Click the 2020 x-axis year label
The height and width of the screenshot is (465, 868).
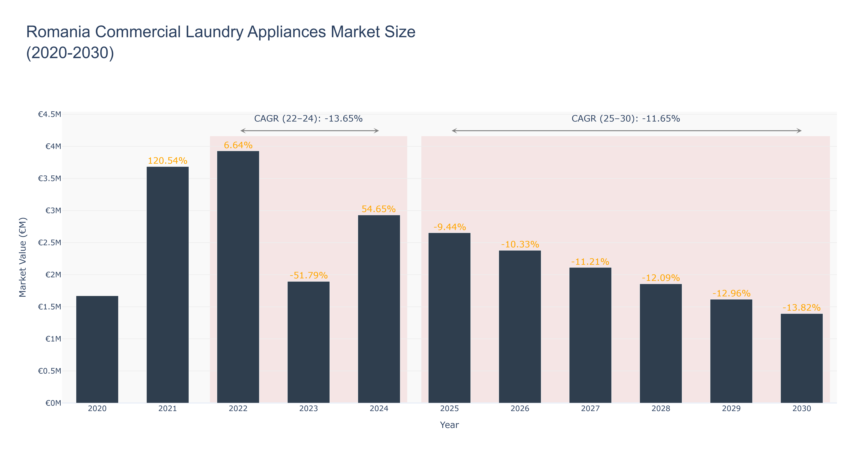pyautogui.click(x=97, y=409)
